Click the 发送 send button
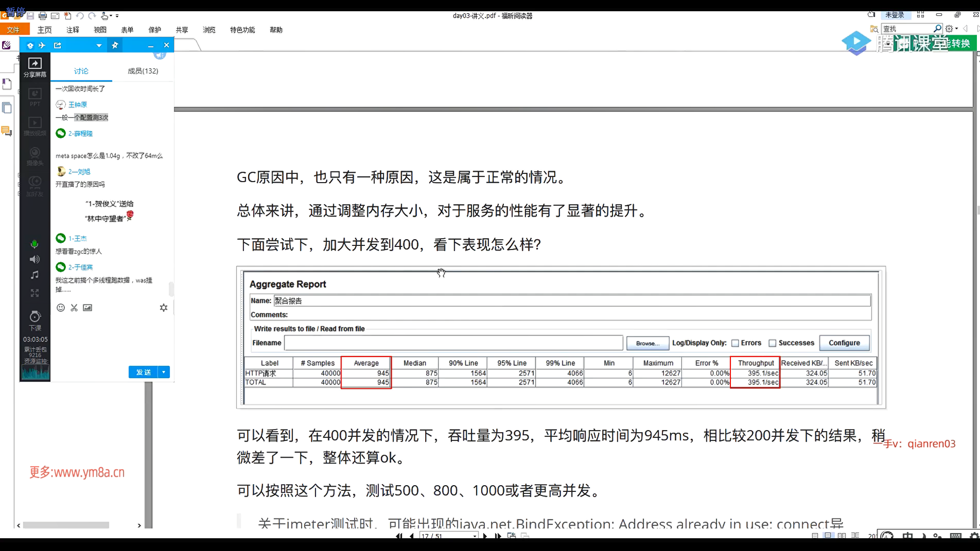 pyautogui.click(x=143, y=372)
